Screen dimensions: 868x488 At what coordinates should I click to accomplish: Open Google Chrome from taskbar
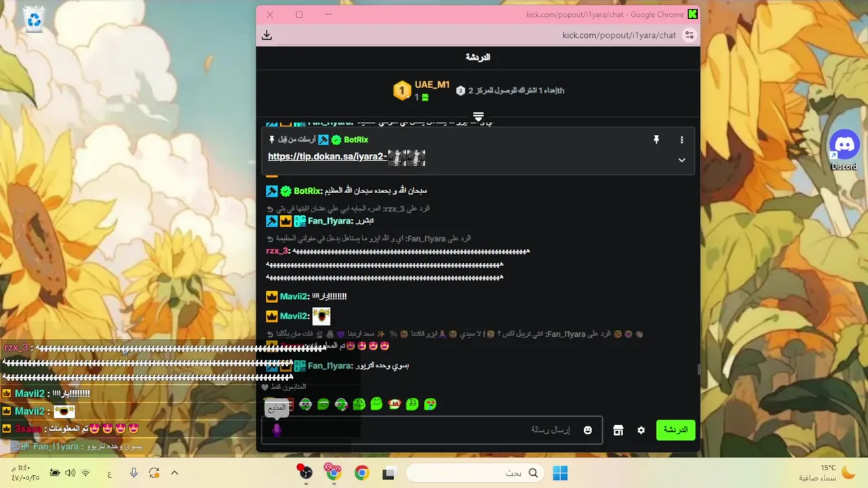[x=361, y=473]
